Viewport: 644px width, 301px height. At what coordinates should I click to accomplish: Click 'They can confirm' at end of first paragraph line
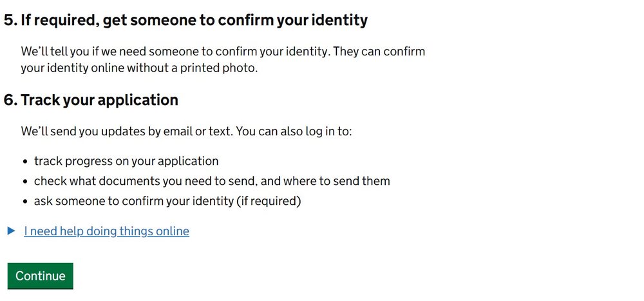pyautogui.click(x=380, y=52)
